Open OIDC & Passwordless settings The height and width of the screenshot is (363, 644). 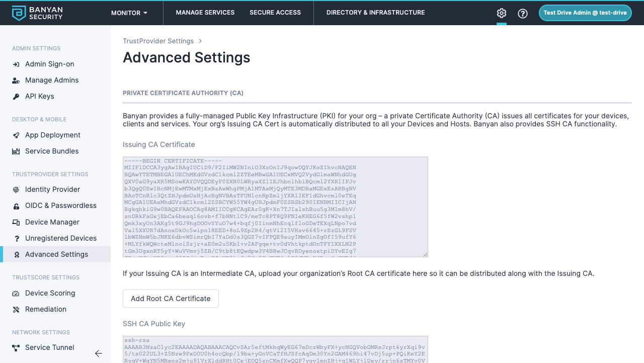pyautogui.click(x=61, y=205)
